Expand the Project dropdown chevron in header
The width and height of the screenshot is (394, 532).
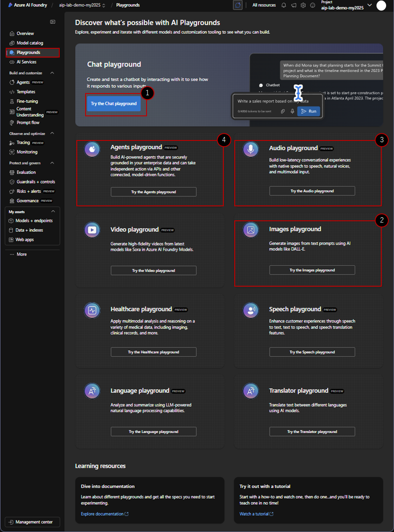369,5
